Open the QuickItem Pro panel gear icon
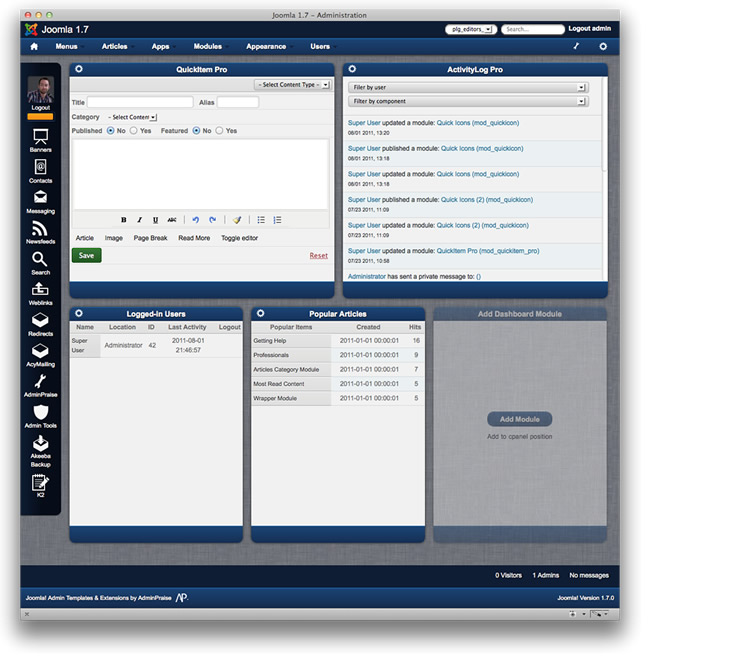The image size is (750, 656). pyautogui.click(x=79, y=69)
